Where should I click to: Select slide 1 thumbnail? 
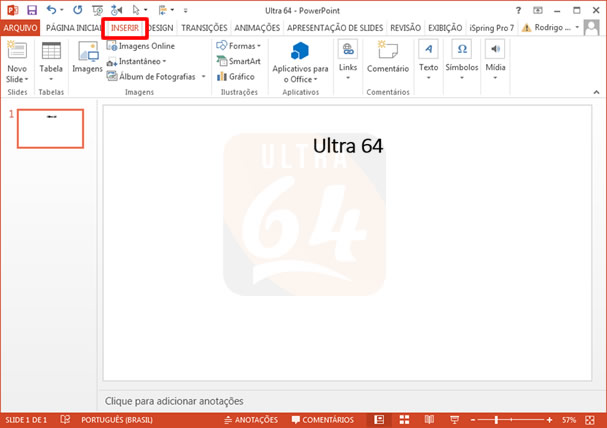pyautogui.click(x=50, y=128)
